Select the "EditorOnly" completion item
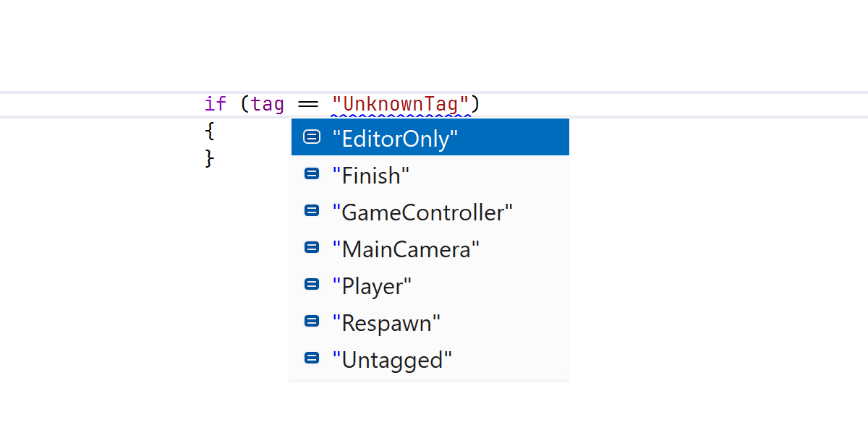 pos(395,138)
